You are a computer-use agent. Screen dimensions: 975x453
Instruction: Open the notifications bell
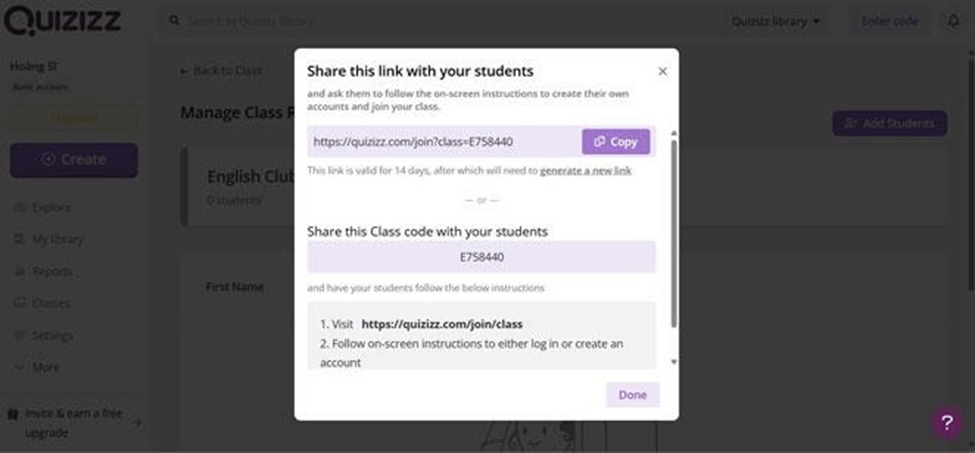click(x=953, y=21)
